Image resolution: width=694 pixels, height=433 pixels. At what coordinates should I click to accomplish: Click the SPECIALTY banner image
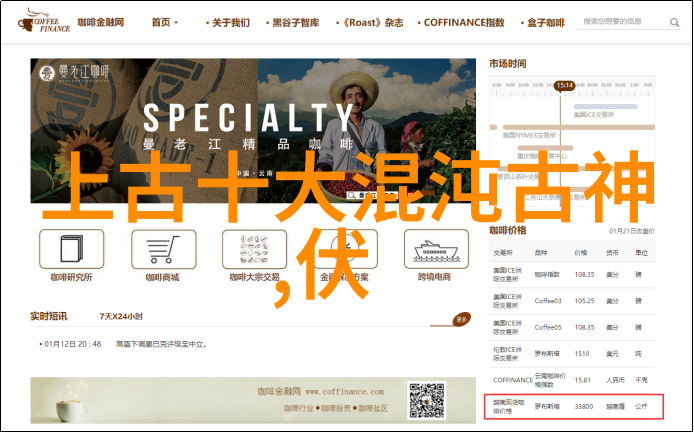coord(253,131)
